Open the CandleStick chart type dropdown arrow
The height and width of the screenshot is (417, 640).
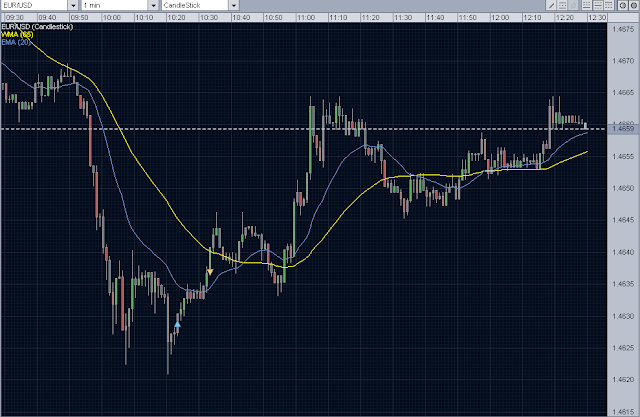click(x=234, y=5)
